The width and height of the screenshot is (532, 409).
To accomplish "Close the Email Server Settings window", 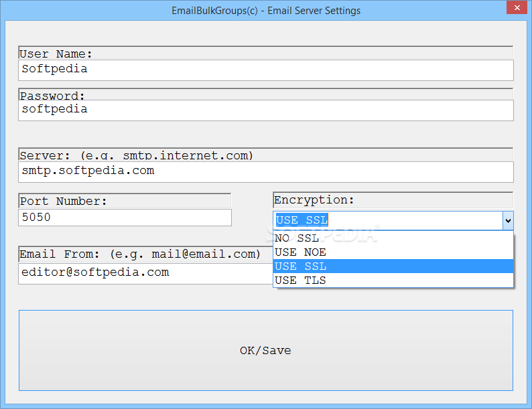I will tap(517, 7).
